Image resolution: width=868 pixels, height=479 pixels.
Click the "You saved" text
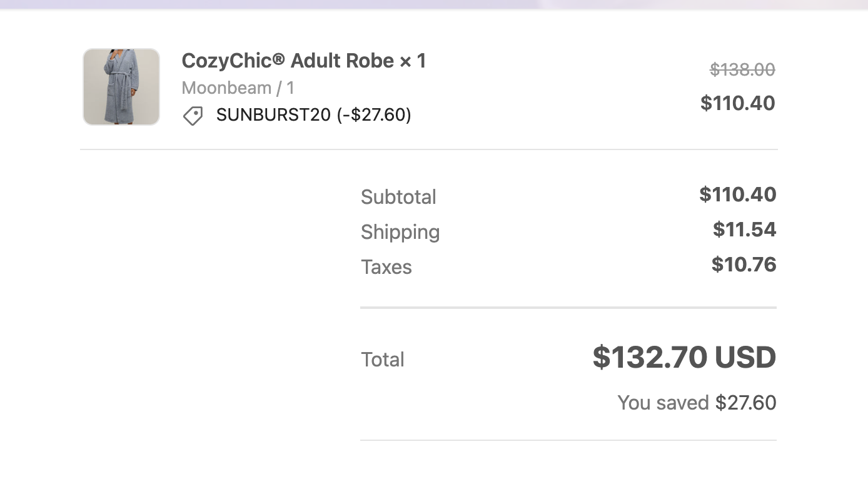663,403
